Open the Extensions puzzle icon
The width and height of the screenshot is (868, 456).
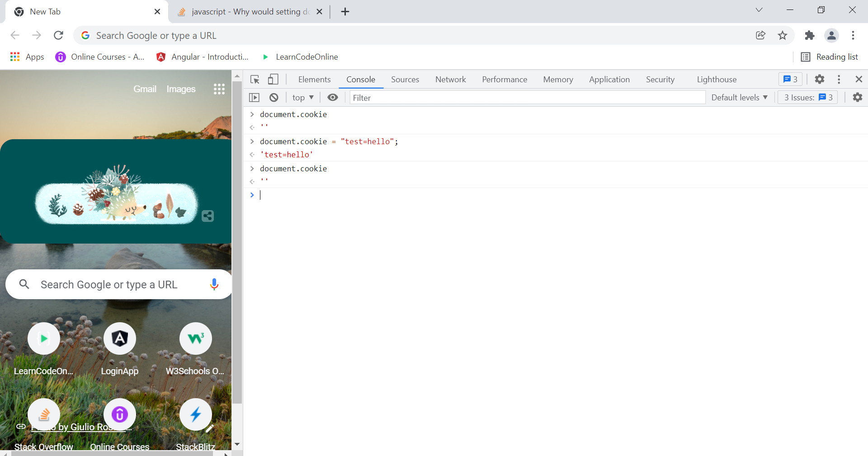click(810, 35)
